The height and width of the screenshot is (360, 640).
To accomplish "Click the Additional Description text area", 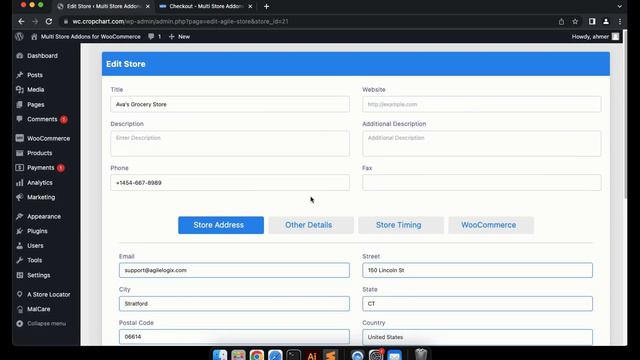I will pos(482,143).
